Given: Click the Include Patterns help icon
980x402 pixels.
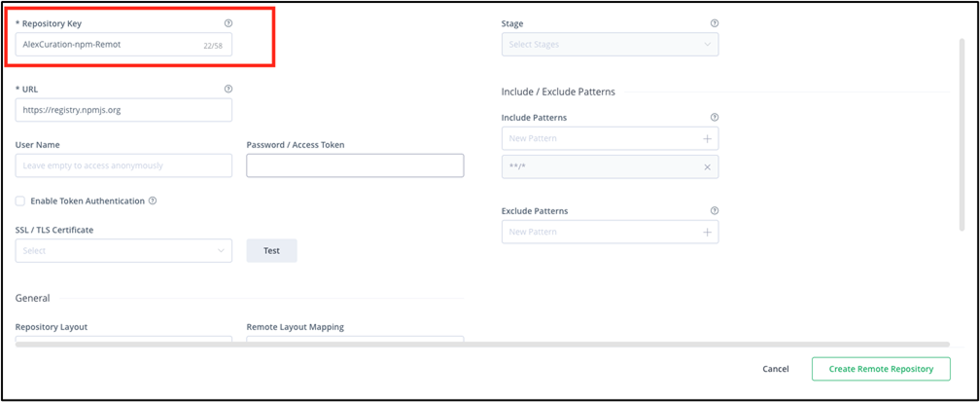Looking at the screenshot, I should [715, 118].
